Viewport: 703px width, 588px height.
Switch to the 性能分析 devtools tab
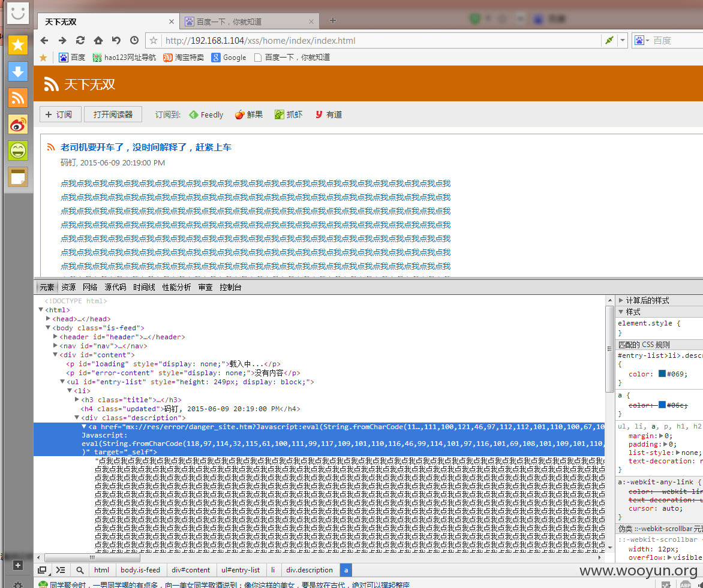(x=176, y=287)
